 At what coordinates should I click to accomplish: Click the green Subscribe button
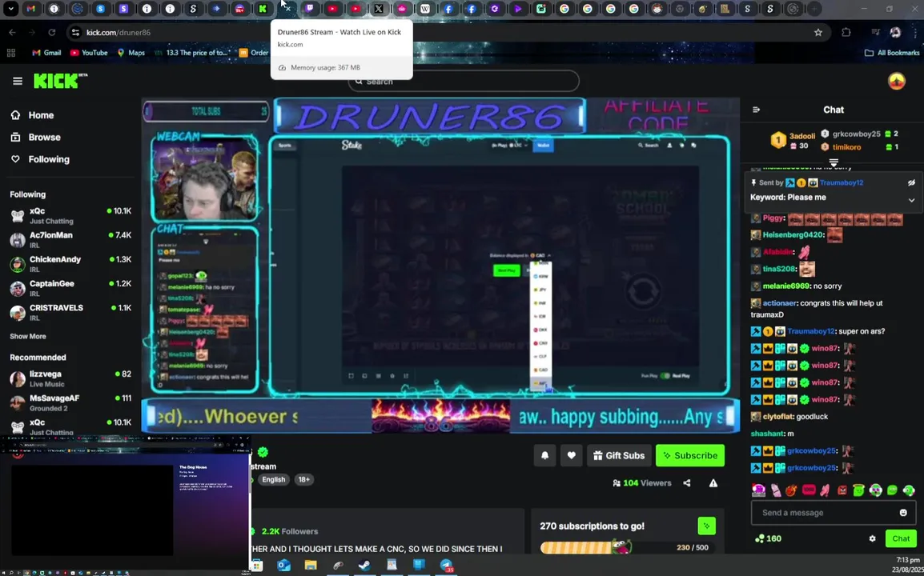(690, 455)
